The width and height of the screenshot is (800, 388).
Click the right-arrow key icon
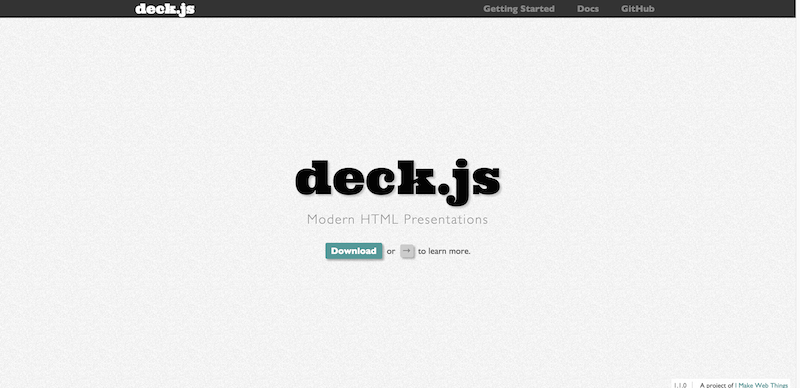point(407,251)
